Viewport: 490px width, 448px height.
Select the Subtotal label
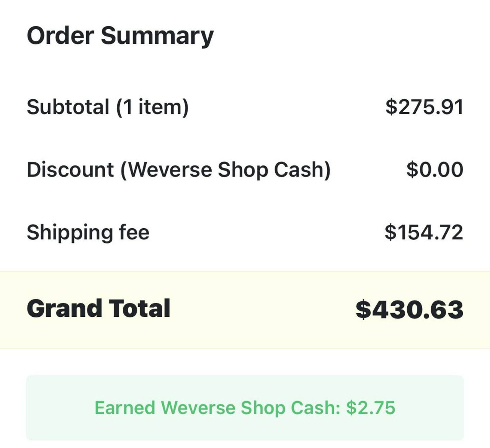click(x=68, y=107)
